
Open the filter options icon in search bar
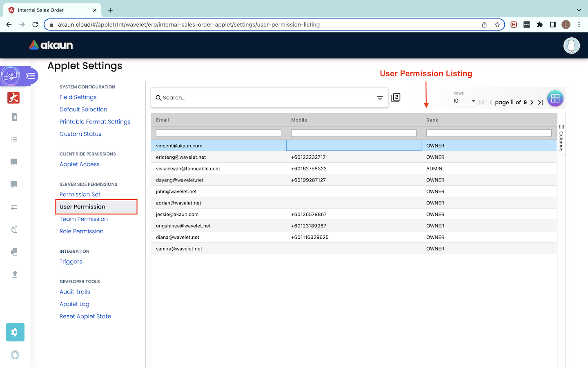pyautogui.click(x=380, y=98)
